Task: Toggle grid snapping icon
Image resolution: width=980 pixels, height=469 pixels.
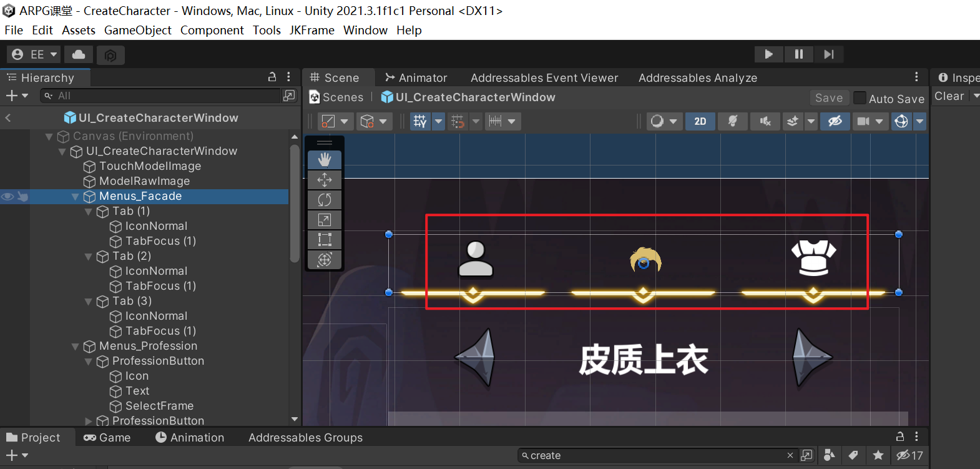Action: coord(458,121)
